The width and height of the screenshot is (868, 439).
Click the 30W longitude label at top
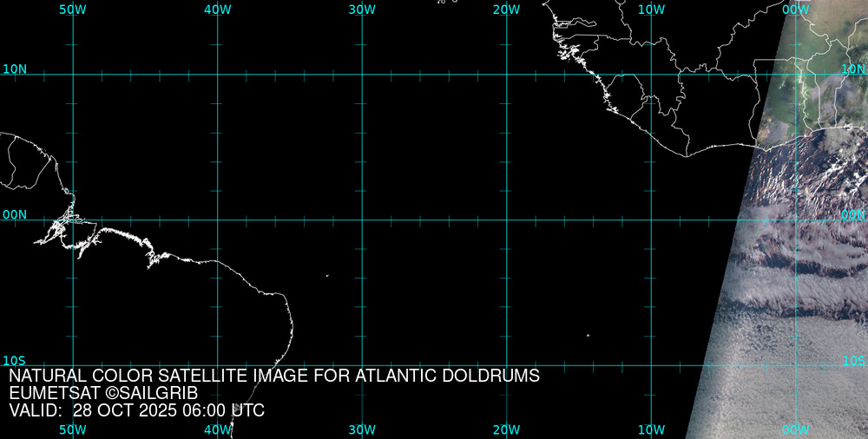click(x=362, y=9)
